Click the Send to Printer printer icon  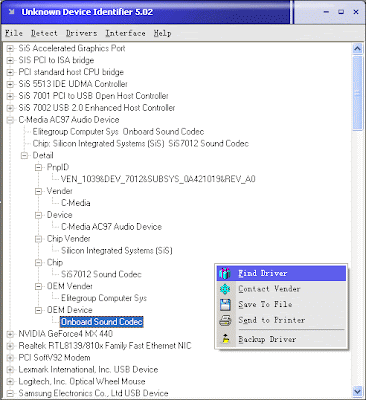coord(225,320)
